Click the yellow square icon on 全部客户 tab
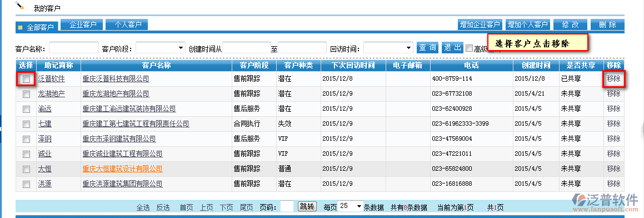Viewport: 644px width, 218px height. click(21, 28)
